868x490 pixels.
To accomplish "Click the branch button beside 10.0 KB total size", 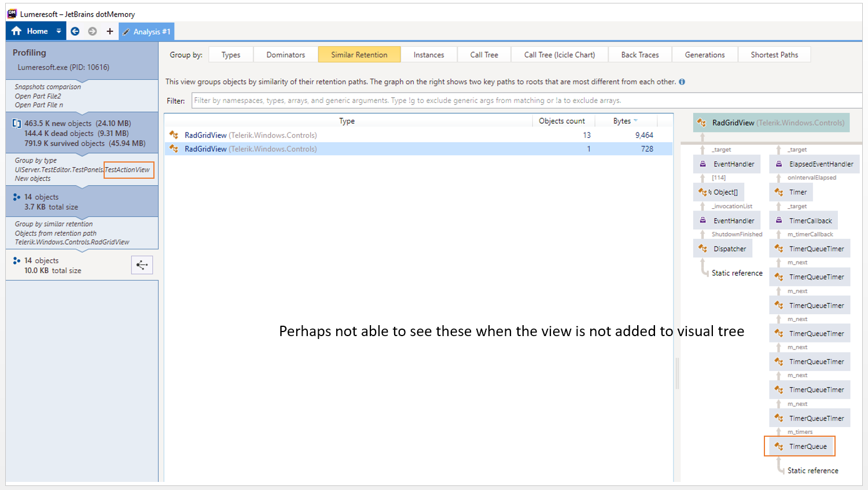I will [142, 265].
